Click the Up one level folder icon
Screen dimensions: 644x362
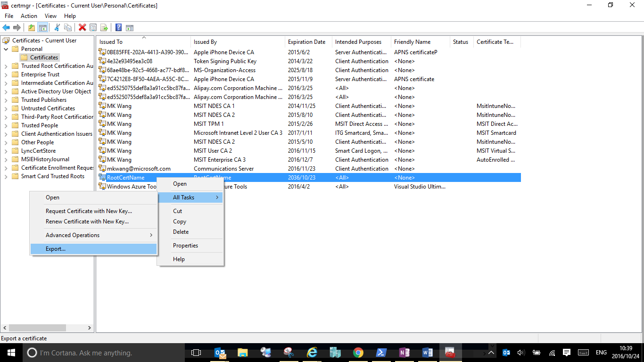tap(32, 28)
